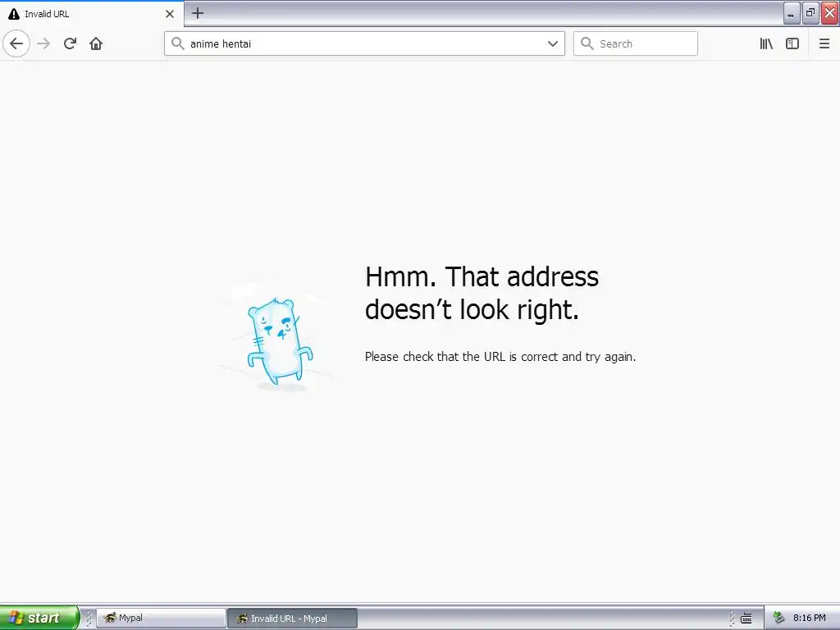Close the Invalid URL tab

point(170,14)
